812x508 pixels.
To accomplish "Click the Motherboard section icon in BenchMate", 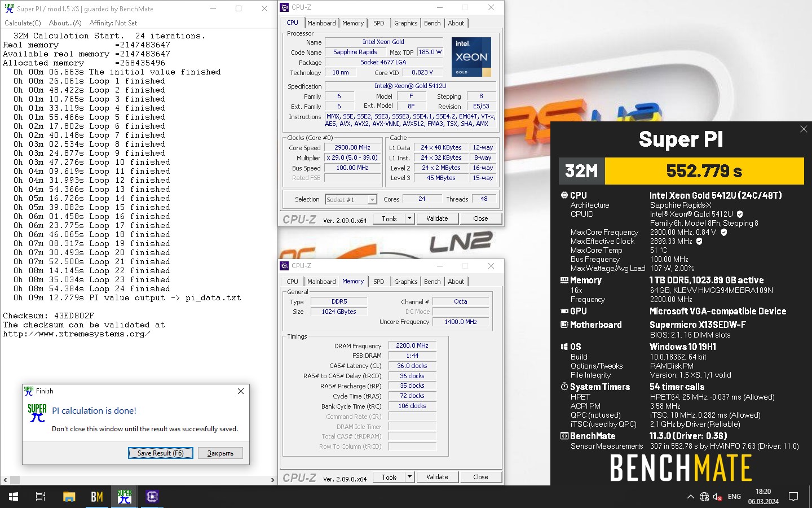I will (x=564, y=325).
